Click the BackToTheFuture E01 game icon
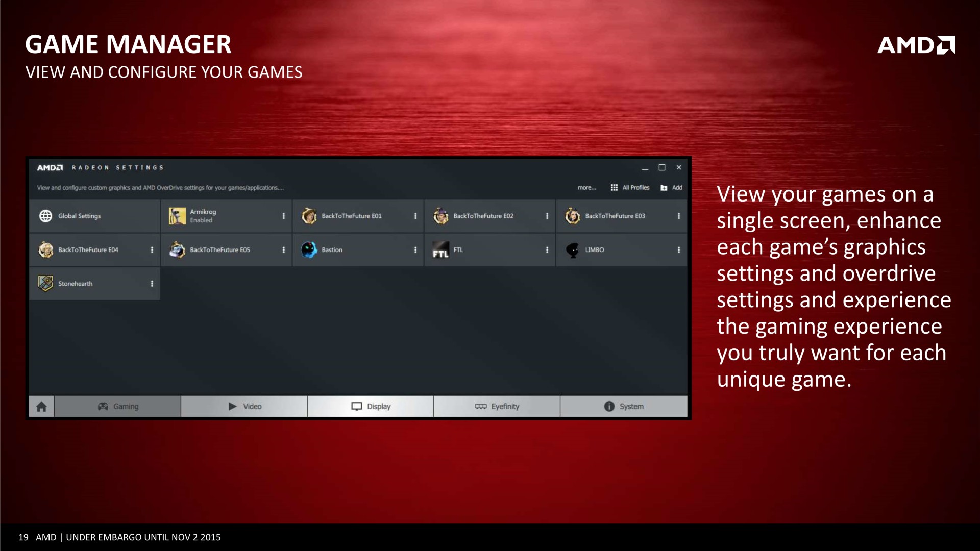This screenshot has height=551, width=980. click(309, 216)
